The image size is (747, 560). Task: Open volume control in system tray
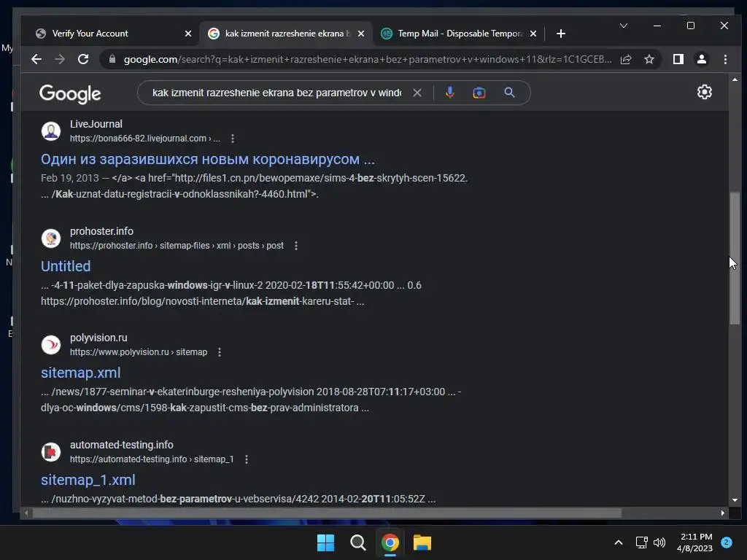659,542
